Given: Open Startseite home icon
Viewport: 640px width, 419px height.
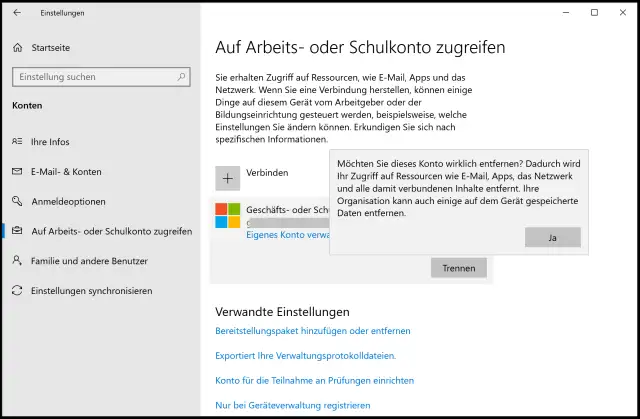Looking at the screenshot, I should tap(17, 47).
